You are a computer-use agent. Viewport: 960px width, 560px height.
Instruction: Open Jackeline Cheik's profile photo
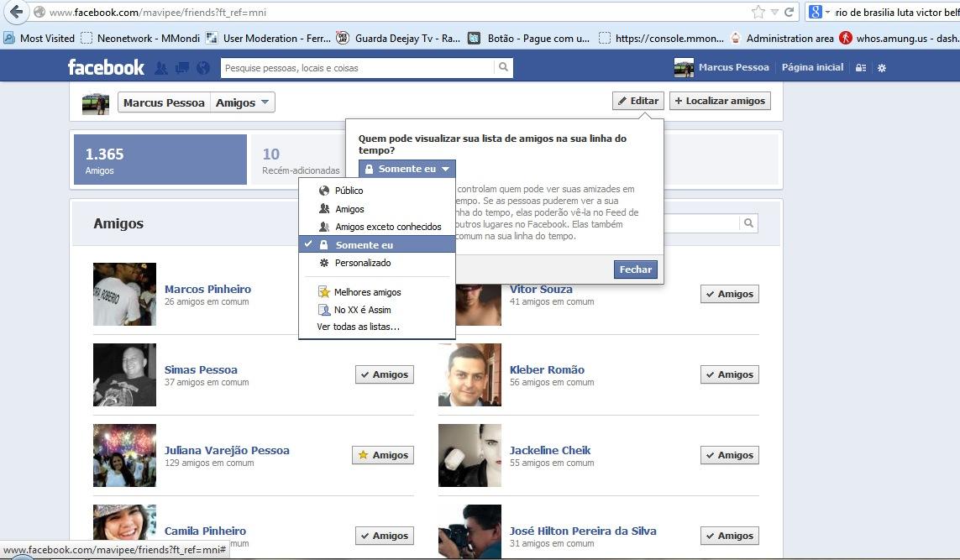470,455
